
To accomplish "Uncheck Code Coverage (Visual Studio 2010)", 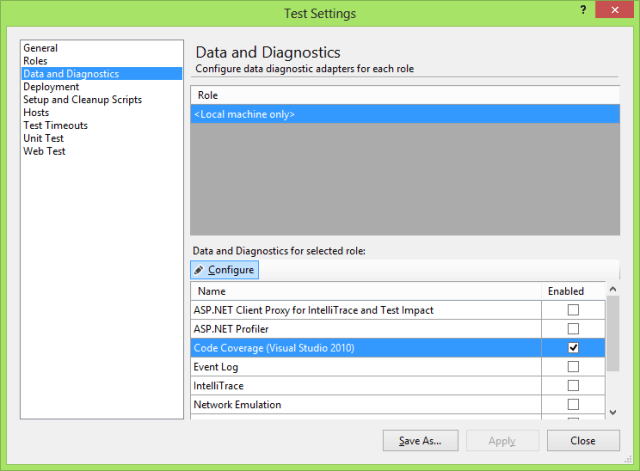I will [573, 348].
